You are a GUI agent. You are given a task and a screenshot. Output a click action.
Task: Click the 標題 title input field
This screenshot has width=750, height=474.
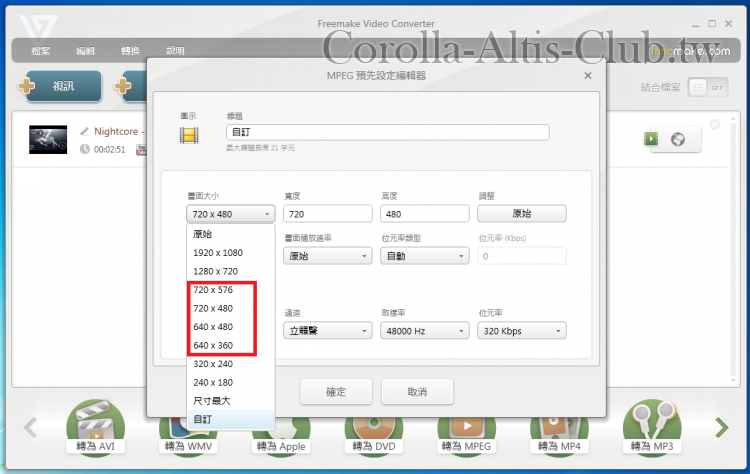click(387, 132)
